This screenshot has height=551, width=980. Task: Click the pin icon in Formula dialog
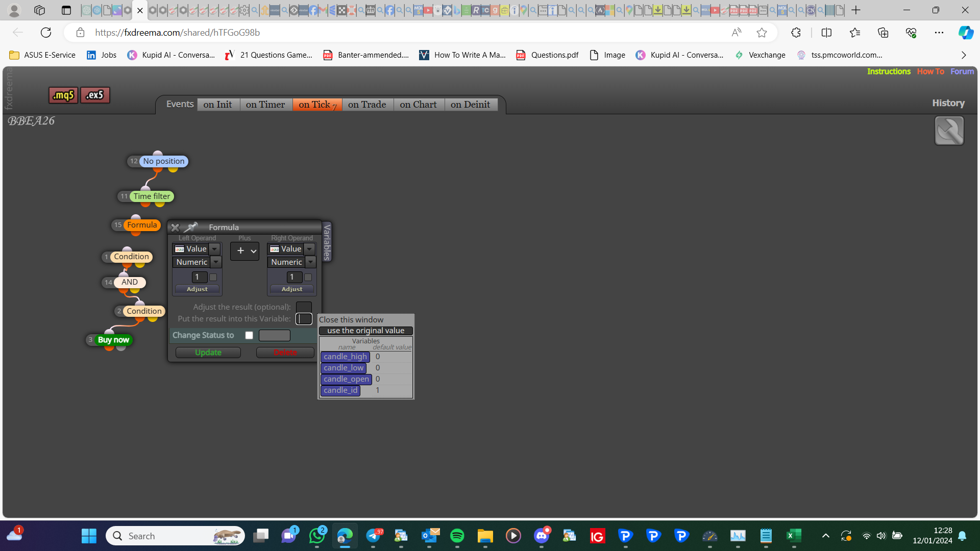191,227
